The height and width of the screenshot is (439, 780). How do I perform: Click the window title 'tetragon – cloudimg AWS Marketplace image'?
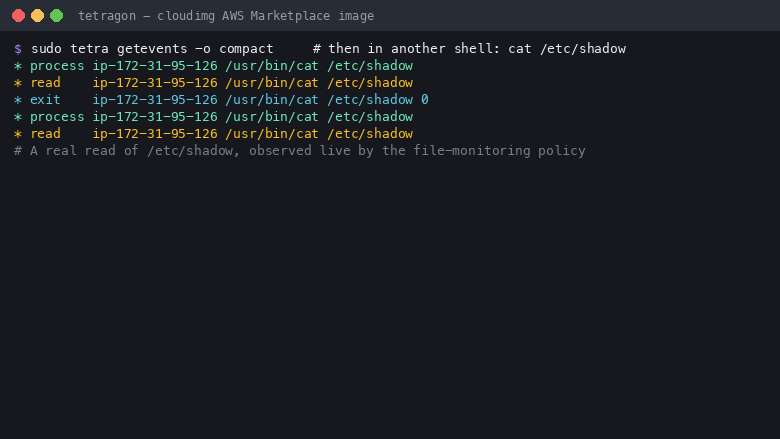[226, 16]
